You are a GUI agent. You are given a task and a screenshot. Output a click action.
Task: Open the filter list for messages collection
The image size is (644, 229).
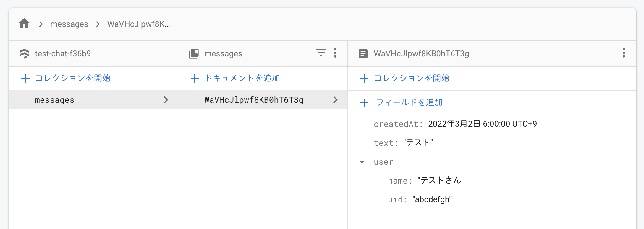tap(321, 53)
